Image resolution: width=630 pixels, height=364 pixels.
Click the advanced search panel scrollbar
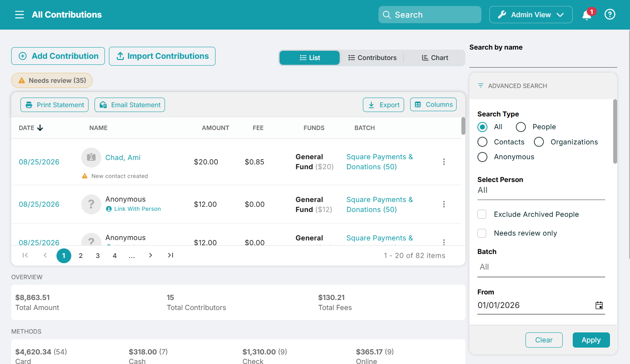(615, 131)
